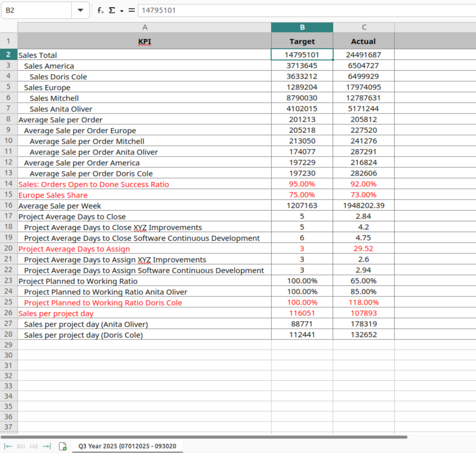Select row 14 header
The width and height of the screenshot is (476, 453).
(x=8, y=184)
